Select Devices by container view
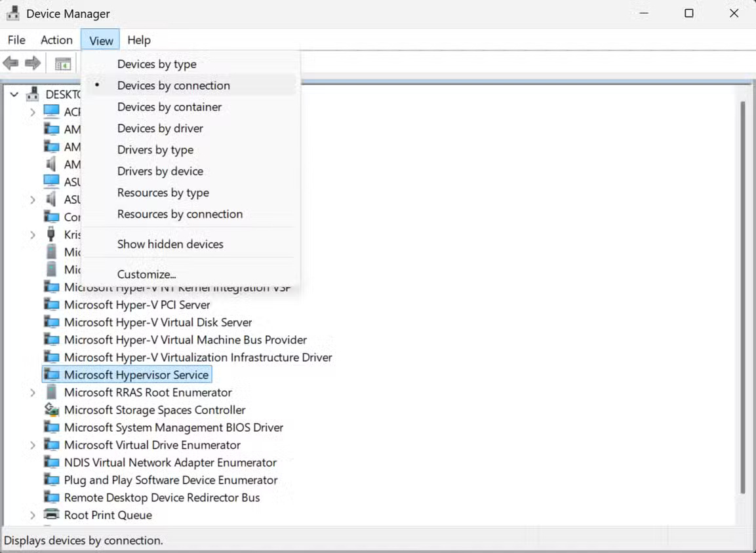756x553 pixels. 169,107
